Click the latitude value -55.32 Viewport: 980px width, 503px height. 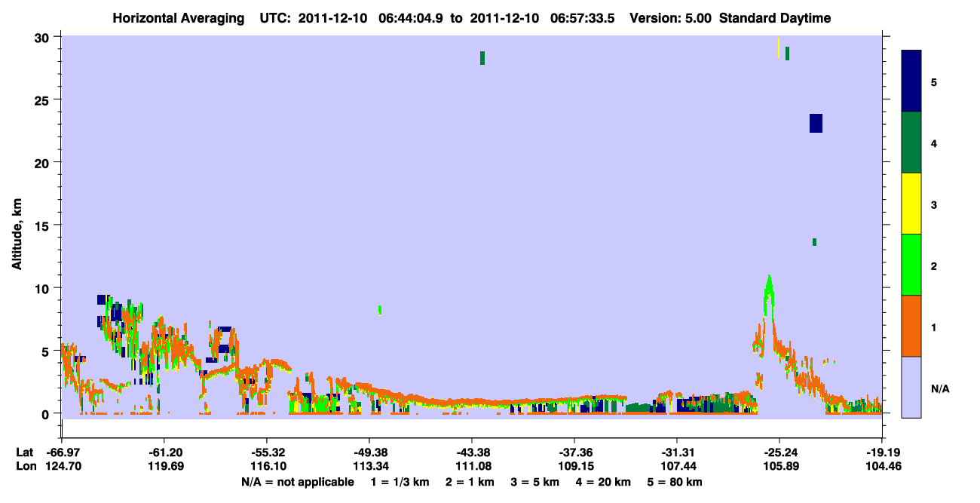[x=266, y=452]
